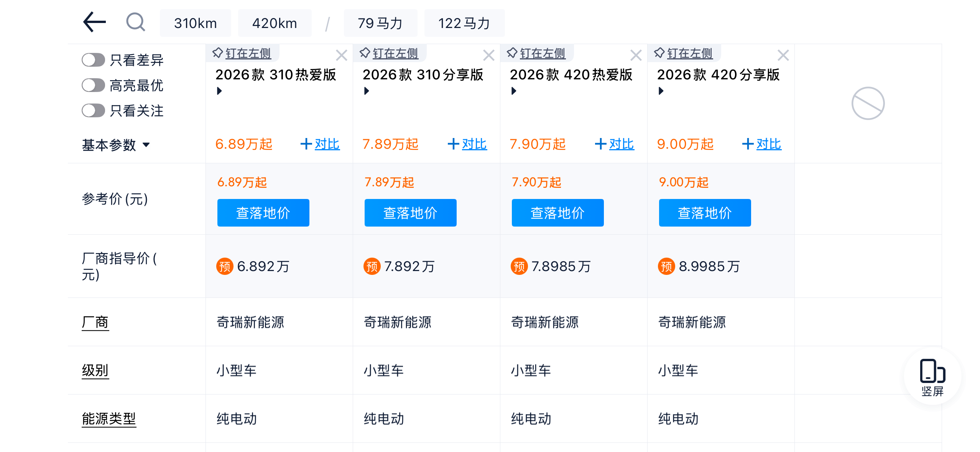The height and width of the screenshot is (452, 980).
Task: Click the empty-slot circle placeholder icon
Action: coord(868,104)
